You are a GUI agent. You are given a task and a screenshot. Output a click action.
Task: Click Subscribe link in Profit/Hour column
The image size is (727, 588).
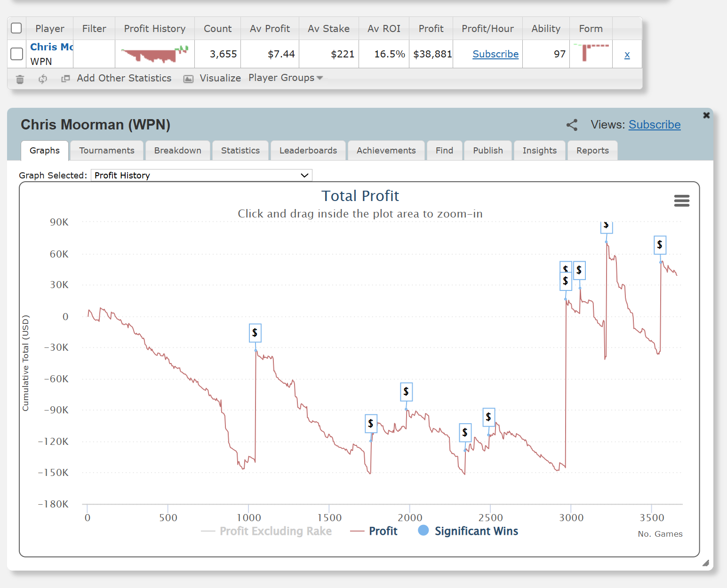pyautogui.click(x=495, y=54)
